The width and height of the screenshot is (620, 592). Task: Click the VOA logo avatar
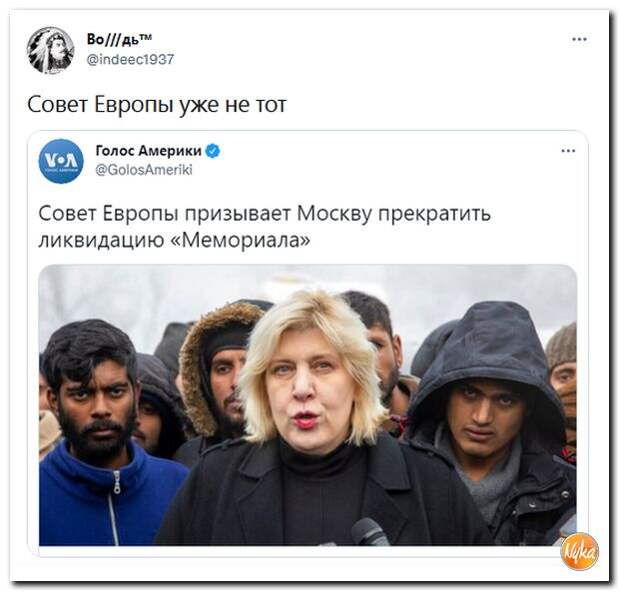[61, 161]
